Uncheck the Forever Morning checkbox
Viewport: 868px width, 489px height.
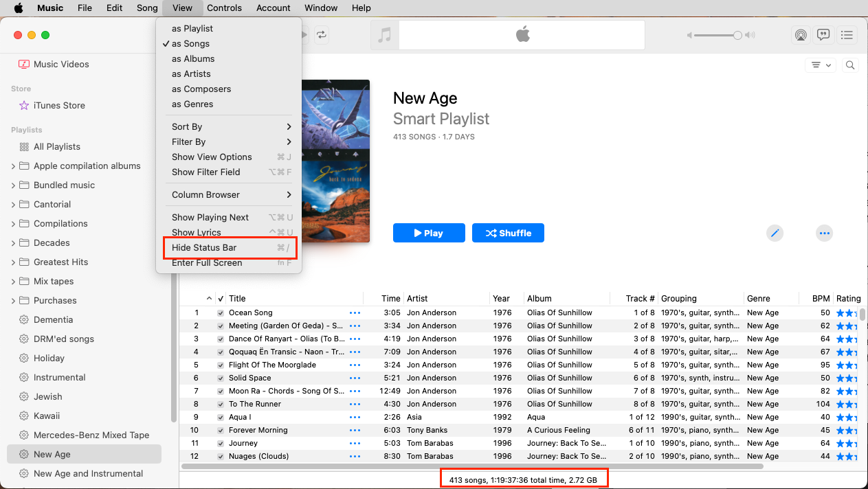tap(221, 430)
